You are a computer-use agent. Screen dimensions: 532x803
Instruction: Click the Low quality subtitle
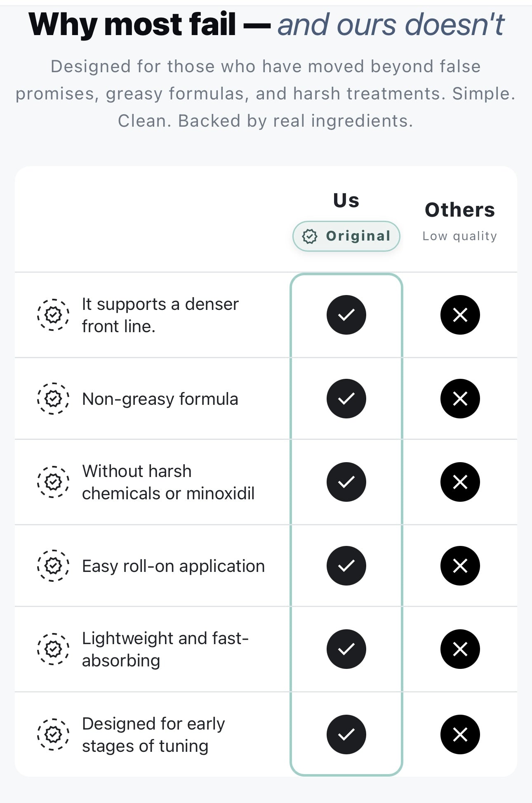[x=460, y=236]
